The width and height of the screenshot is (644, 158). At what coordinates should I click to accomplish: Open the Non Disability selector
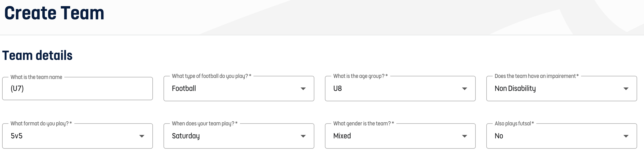pyautogui.click(x=562, y=89)
